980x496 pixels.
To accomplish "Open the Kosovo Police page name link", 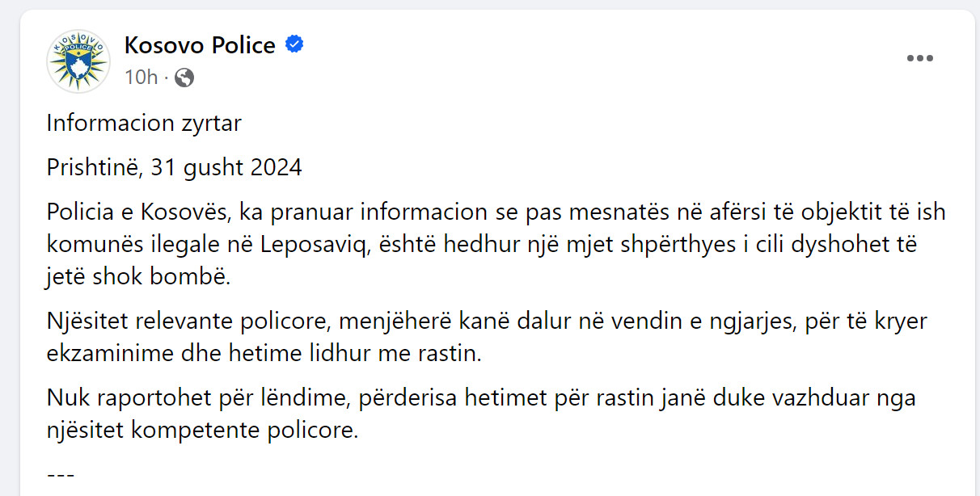I will 200,45.
